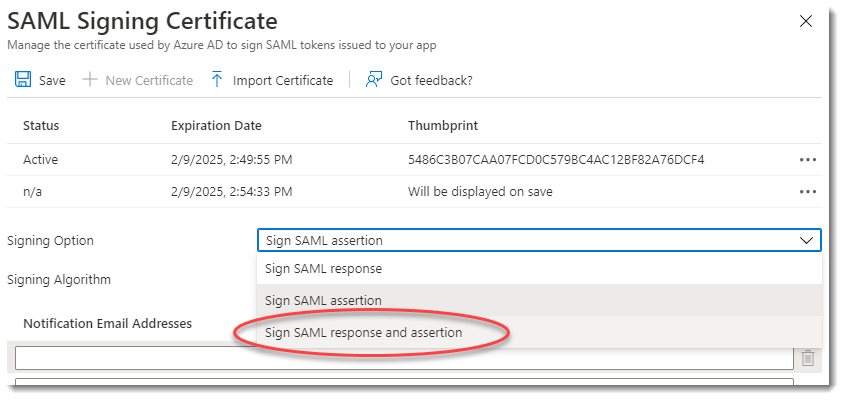Delete the notification email with trash icon
Viewport: 844px width, 400px height.
click(808, 358)
